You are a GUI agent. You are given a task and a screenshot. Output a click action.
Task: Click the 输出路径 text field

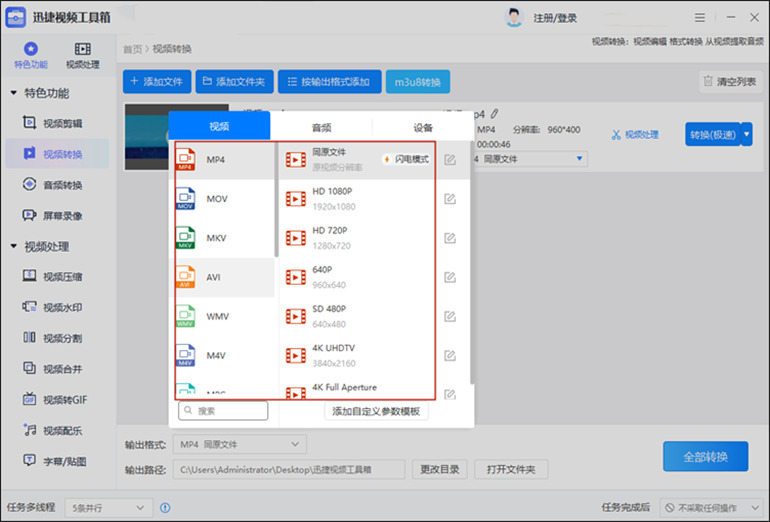pos(289,469)
